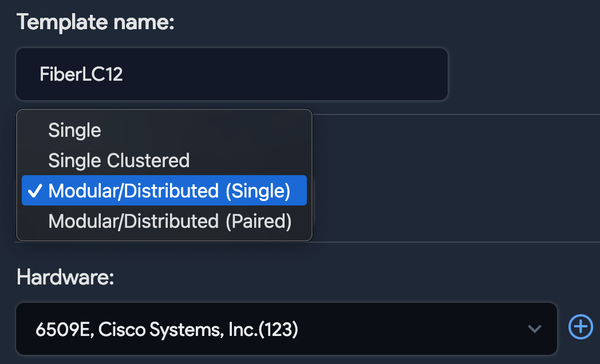Select the chevron arrow on the Hardware selector
Screen dimensions: 600x364
[535, 329]
